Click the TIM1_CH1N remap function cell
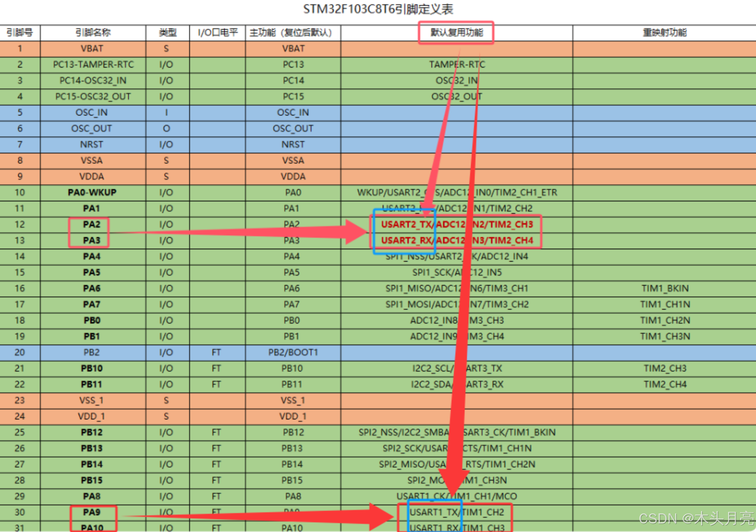 pos(664,305)
